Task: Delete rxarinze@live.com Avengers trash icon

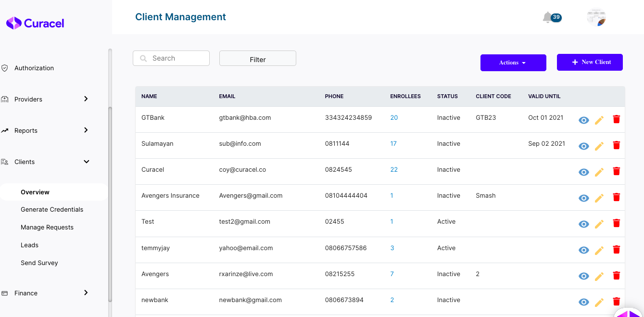Action: [x=617, y=275]
